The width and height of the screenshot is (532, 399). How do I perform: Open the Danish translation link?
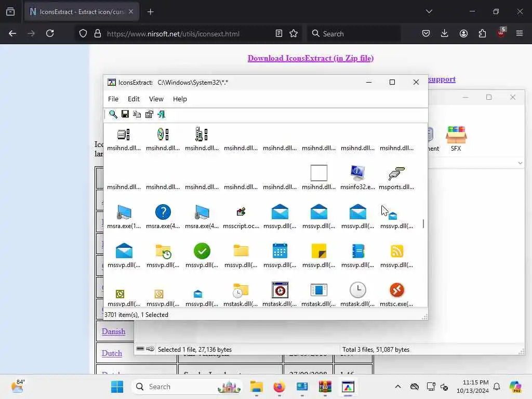click(113, 331)
